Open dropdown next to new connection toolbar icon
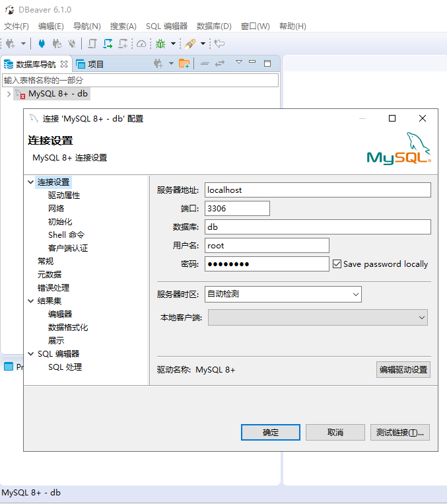The image size is (447, 504). click(23, 44)
